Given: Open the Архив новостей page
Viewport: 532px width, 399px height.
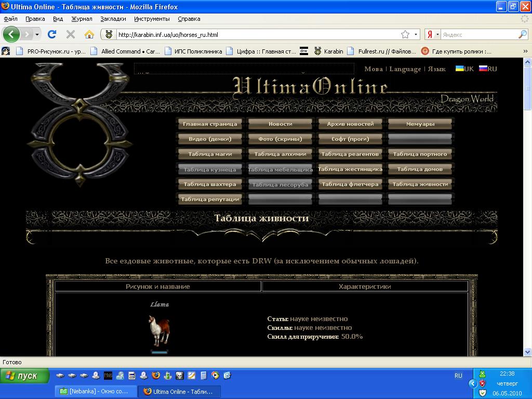Looking at the screenshot, I should coord(350,124).
